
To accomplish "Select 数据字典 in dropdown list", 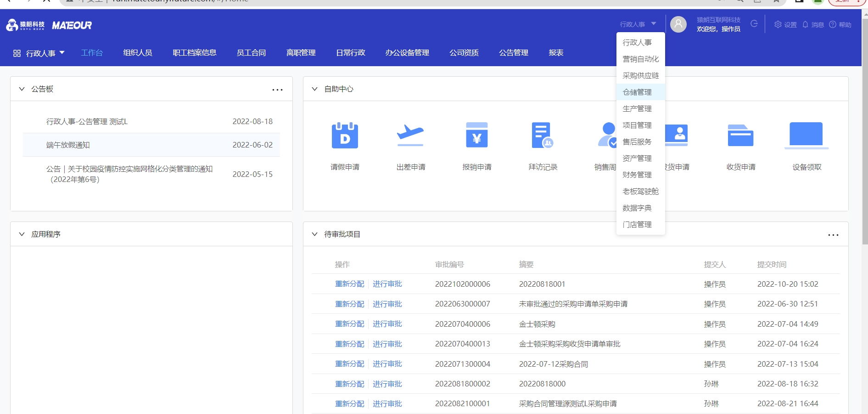I will [640, 208].
